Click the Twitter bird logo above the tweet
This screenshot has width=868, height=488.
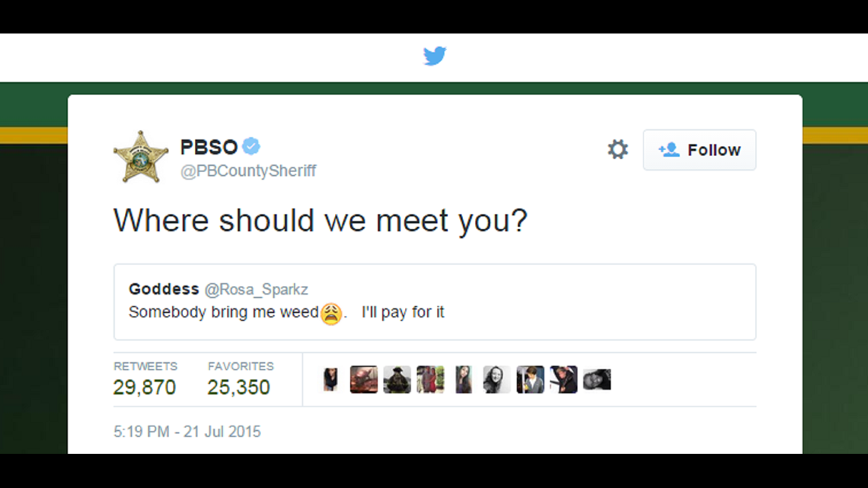click(435, 56)
